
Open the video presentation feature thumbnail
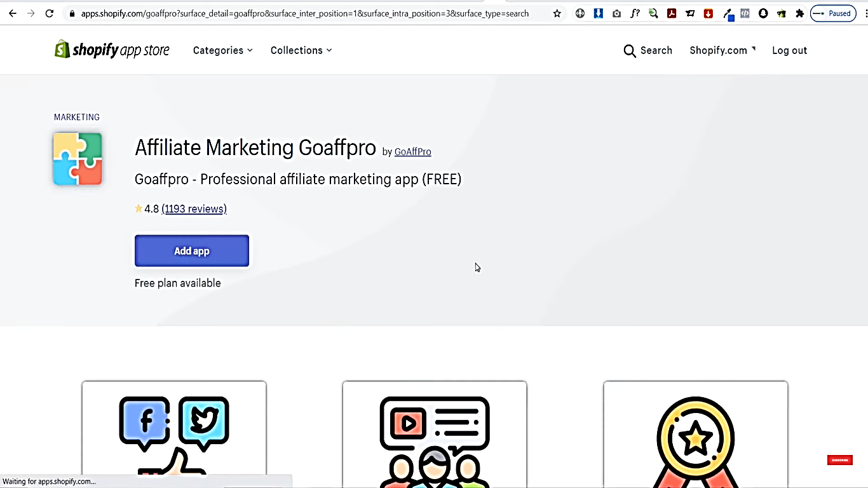pyautogui.click(x=435, y=435)
